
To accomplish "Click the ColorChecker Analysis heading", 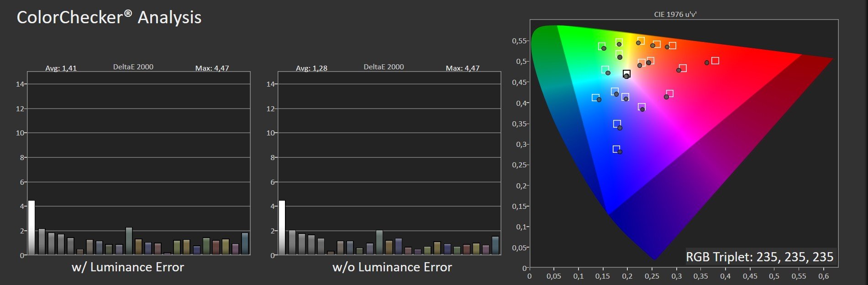I will click(x=109, y=18).
